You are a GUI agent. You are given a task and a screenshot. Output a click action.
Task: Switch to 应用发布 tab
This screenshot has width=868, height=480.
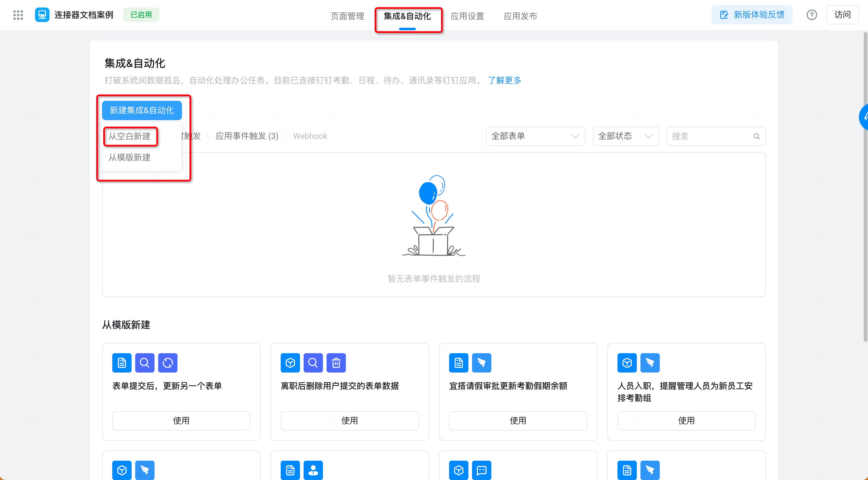click(520, 16)
